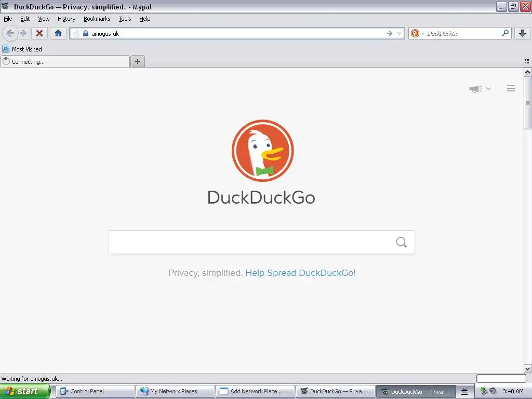Click the DuckDuckGo engine icon in search bar

tap(415, 33)
